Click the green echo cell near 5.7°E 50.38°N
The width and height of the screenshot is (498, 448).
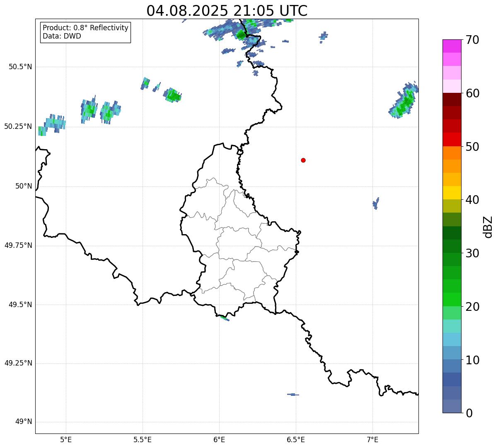[x=172, y=95]
